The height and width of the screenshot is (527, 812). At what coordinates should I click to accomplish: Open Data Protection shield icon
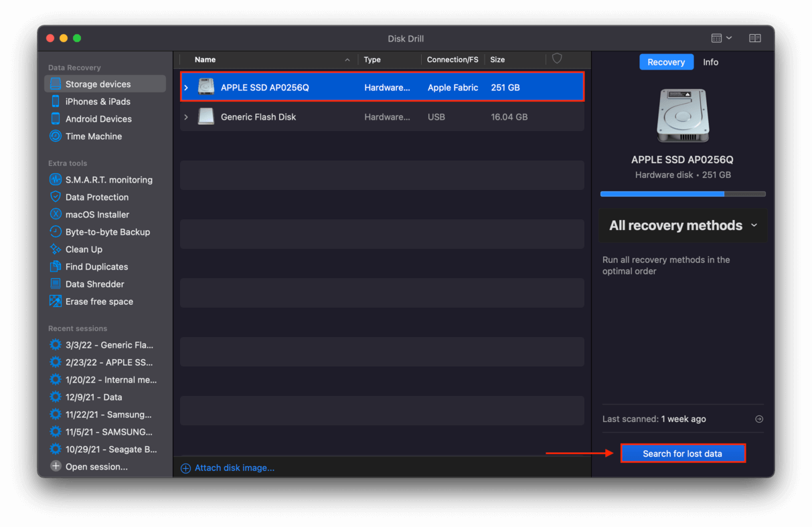(56, 197)
